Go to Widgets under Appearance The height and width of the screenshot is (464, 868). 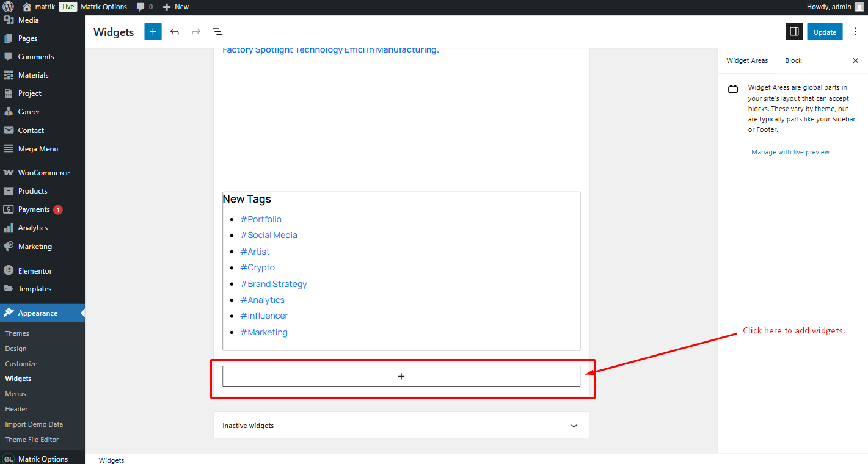[x=18, y=379]
